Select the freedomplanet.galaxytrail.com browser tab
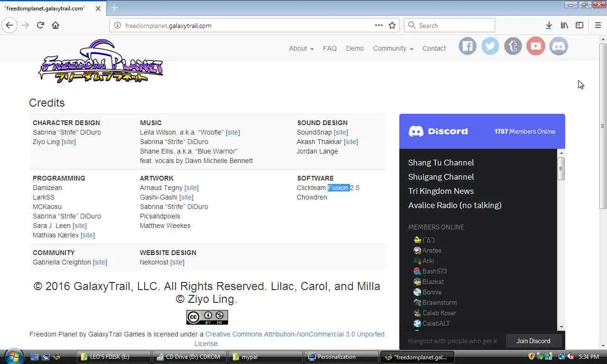The height and width of the screenshot is (364, 607). [x=52, y=8]
